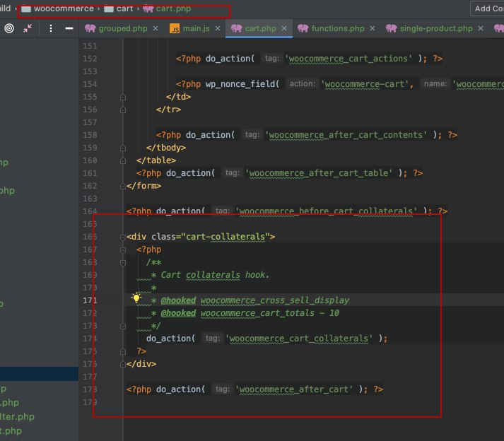
Task: Click 'woocommerce_cart_collaterals' string
Action: [x=299, y=339]
